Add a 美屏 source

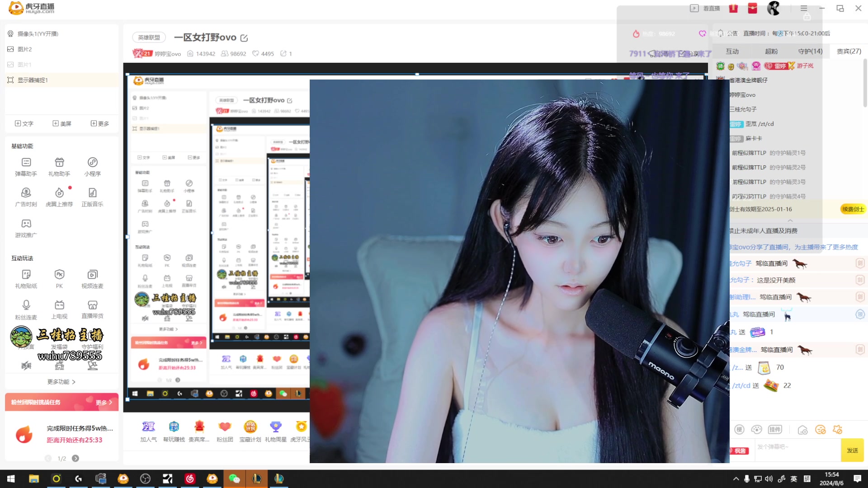coord(62,123)
